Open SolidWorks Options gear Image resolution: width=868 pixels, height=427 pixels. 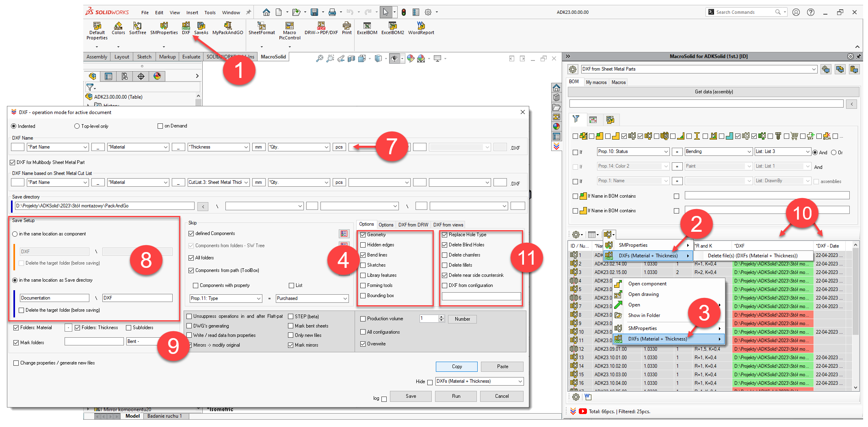428,12
